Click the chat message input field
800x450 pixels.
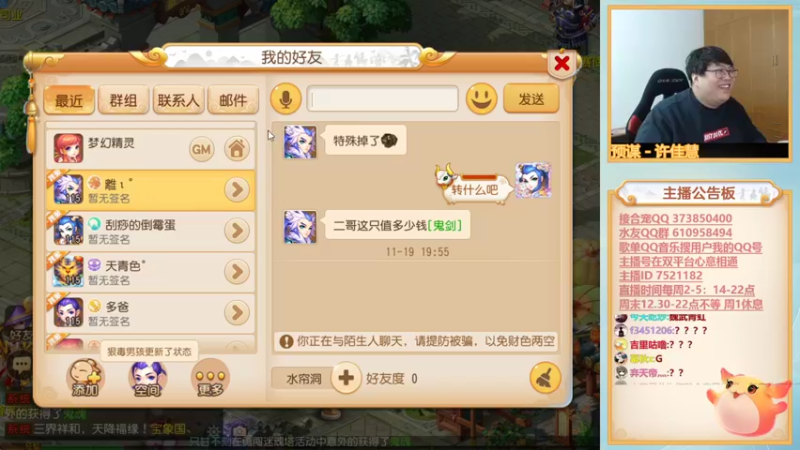coord(383,98)
